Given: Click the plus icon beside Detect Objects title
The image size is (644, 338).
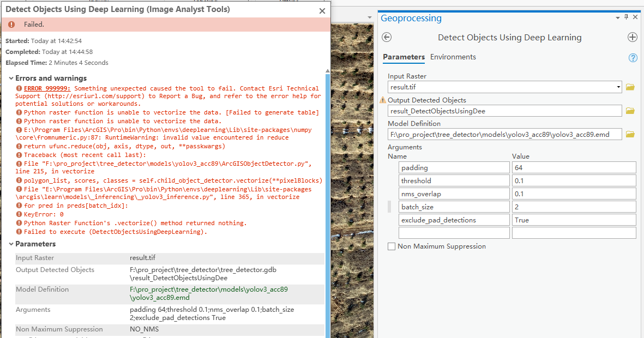Looking at the screenshot, I should pyautogui.click(x=633, y=37).
